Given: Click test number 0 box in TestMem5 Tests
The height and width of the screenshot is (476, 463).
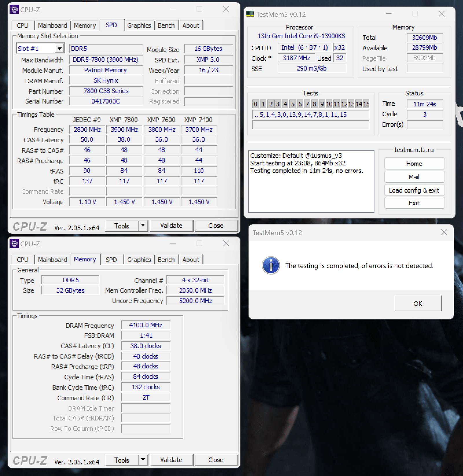Looking at the screenshot, I should pyautogui.click(x=256, y=104).
